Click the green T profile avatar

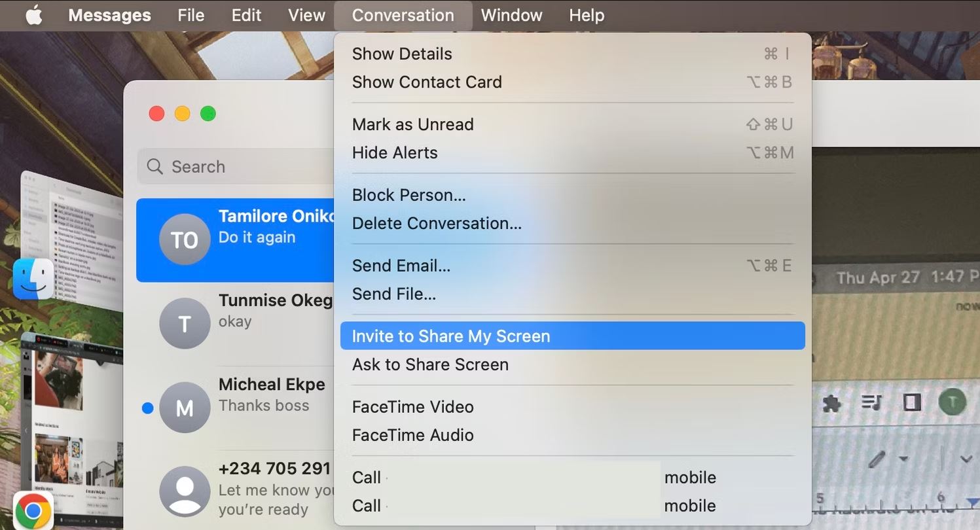coord(952,402)
